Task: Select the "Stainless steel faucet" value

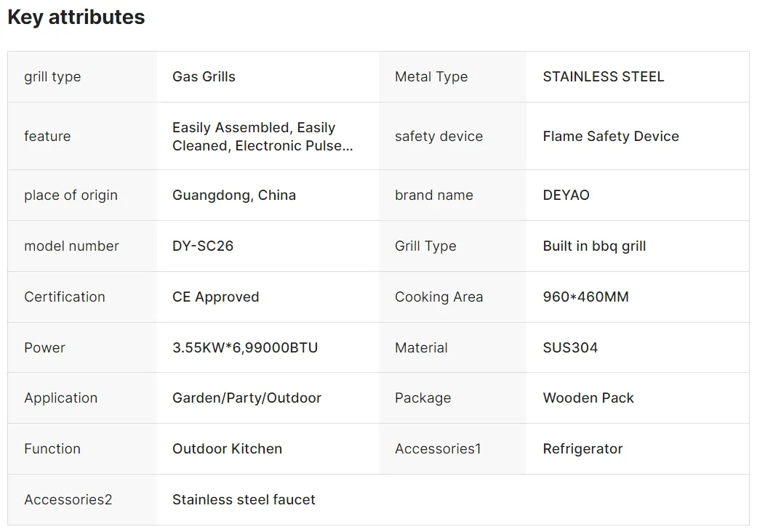Action: pyautogui.click(x=244, y=500)
